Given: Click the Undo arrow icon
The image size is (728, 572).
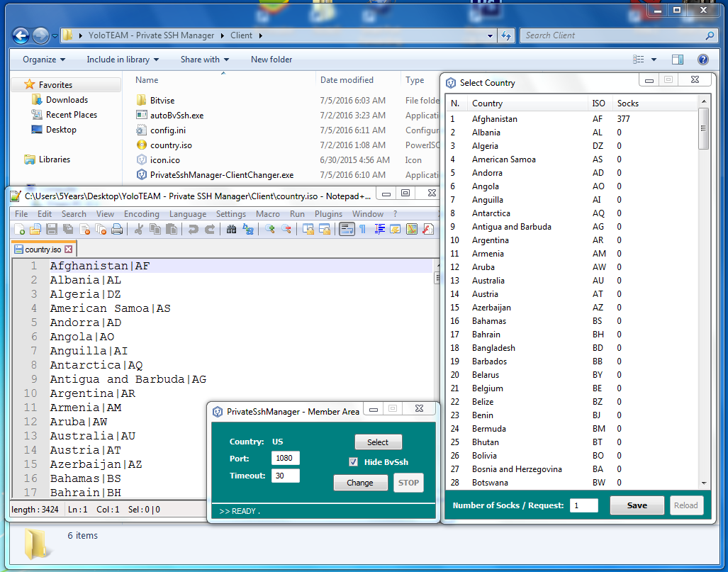Looking at the screenshot, I should [x=193, y=229].
